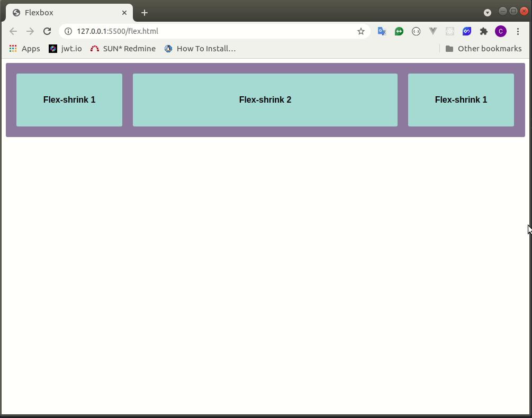Open the tab search dropdown arrow

click(x=488, y=13)
